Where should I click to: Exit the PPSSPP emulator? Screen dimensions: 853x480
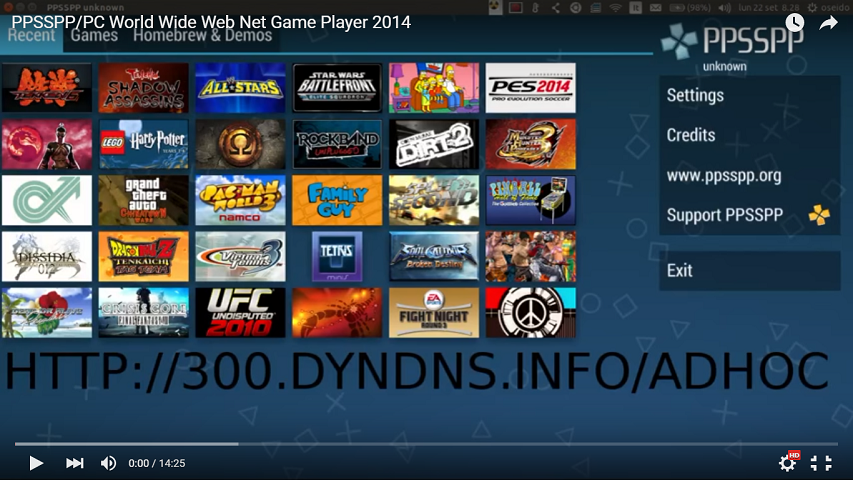point(750,270)
